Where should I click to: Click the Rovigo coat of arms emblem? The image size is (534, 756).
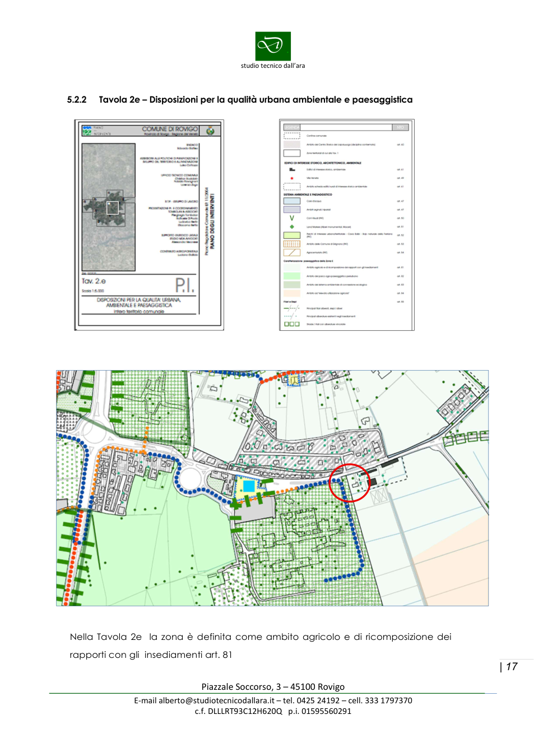(211, 131)
